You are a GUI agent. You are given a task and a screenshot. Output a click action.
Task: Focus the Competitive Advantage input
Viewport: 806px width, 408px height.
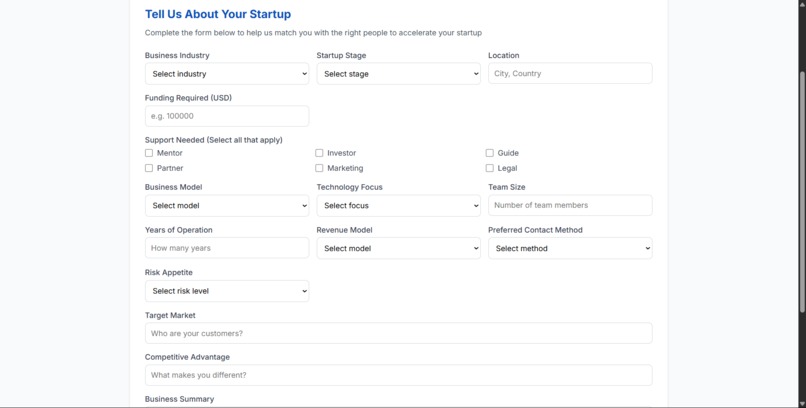pyautogui.click(x=398, y=375)
